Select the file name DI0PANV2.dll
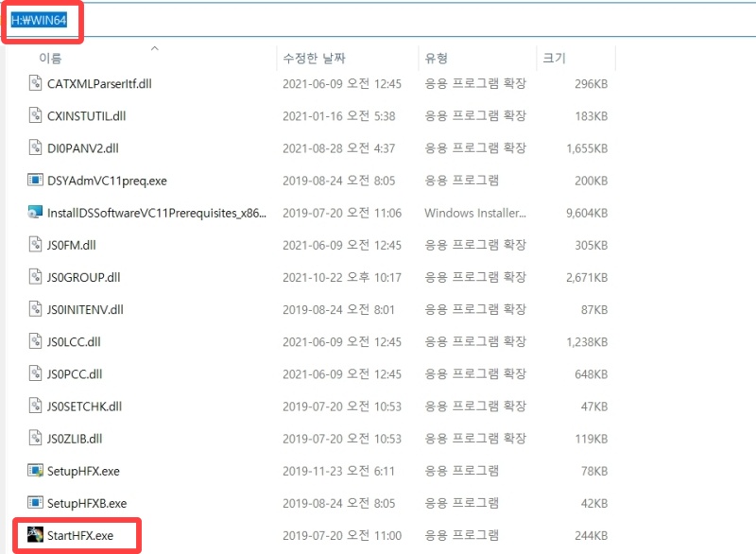 (x=83, y=148)
